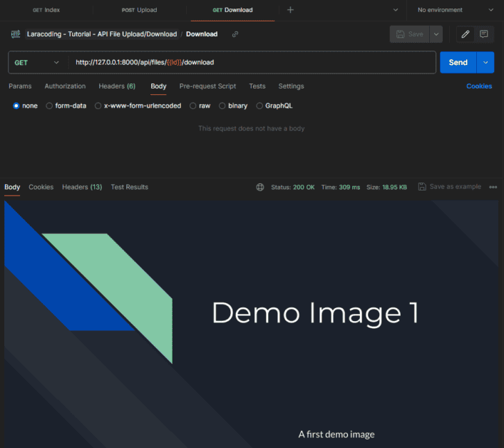Open the Cookies link
This screenshot has height=448, width=504.
[479, 86]
